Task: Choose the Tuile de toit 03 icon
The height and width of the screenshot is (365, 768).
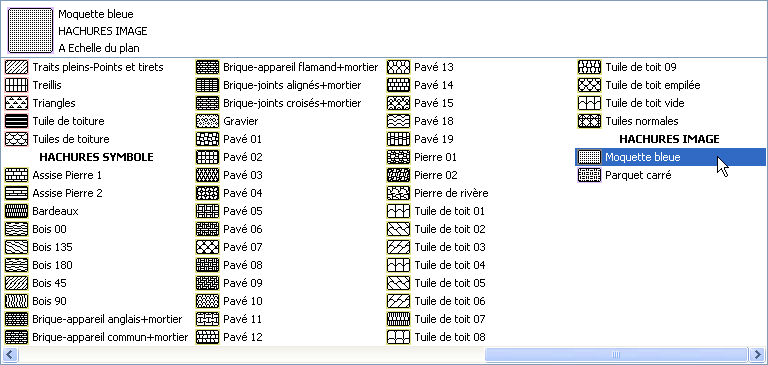Action: click(x=398, y=247)
